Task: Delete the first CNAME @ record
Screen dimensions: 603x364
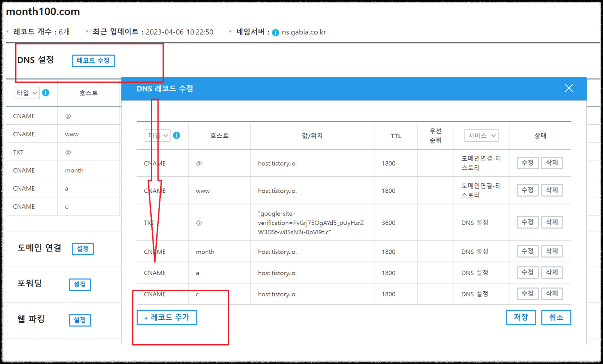Action: 552,163
